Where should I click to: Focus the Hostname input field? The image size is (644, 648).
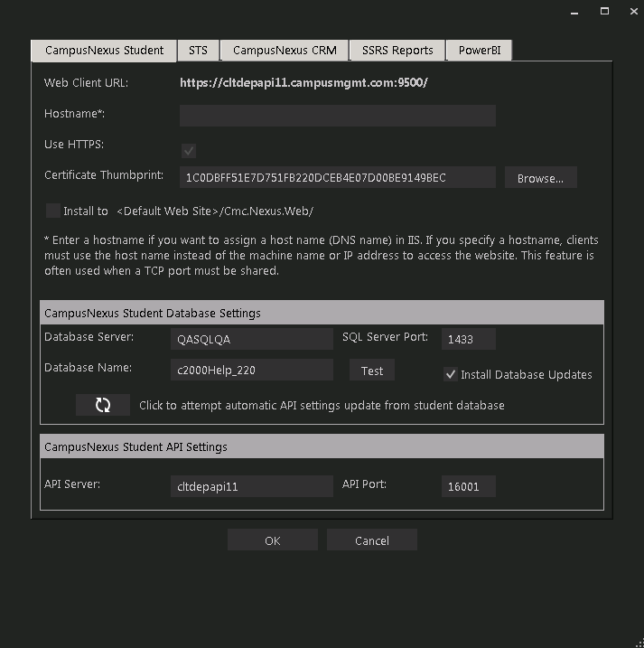[338, 116]
